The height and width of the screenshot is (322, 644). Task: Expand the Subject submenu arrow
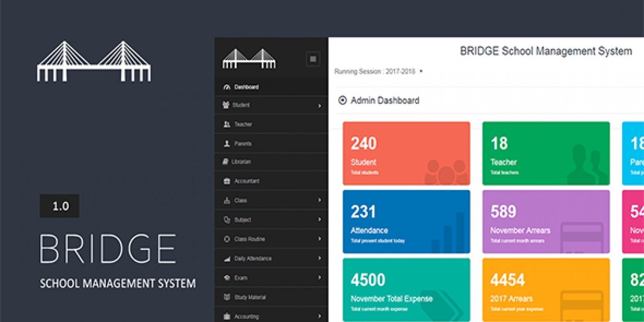(x=320, y=219)
